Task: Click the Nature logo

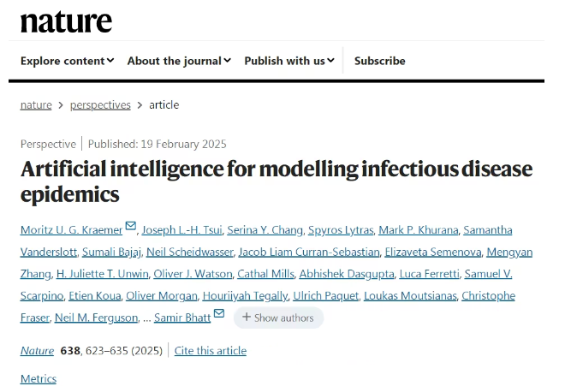Action: coord(66,21)
